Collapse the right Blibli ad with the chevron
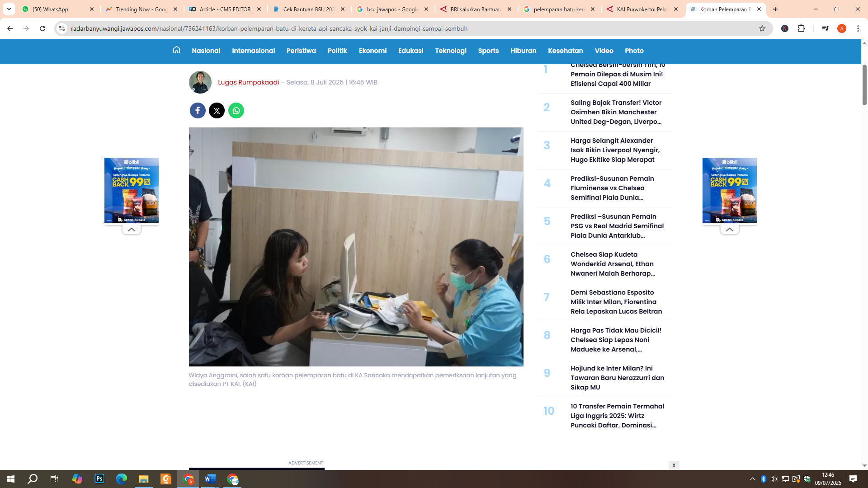 (x=730, y=230)
